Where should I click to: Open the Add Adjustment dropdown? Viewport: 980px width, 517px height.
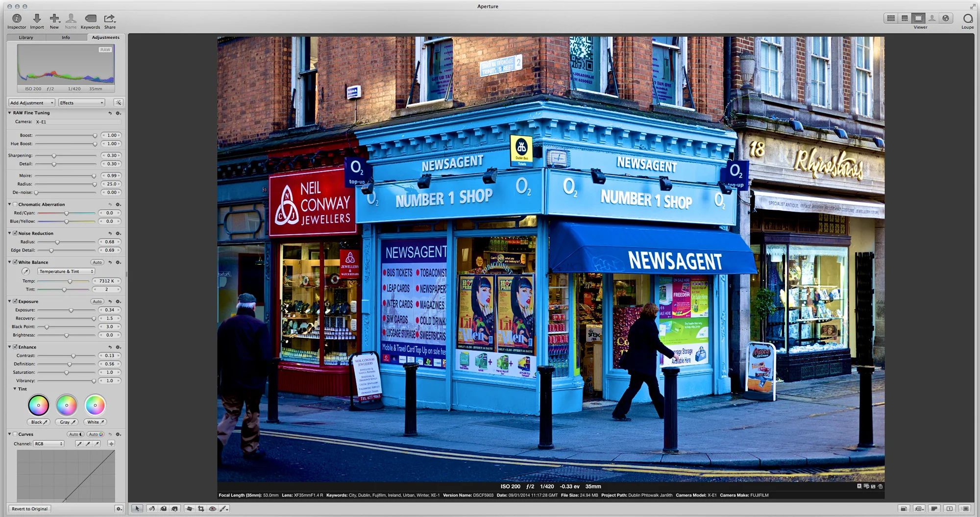pyautogui.click(x=31, y=102)
